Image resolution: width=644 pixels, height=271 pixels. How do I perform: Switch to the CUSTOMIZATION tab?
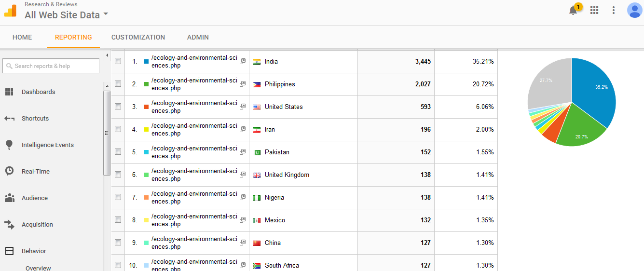pos(138,37)
